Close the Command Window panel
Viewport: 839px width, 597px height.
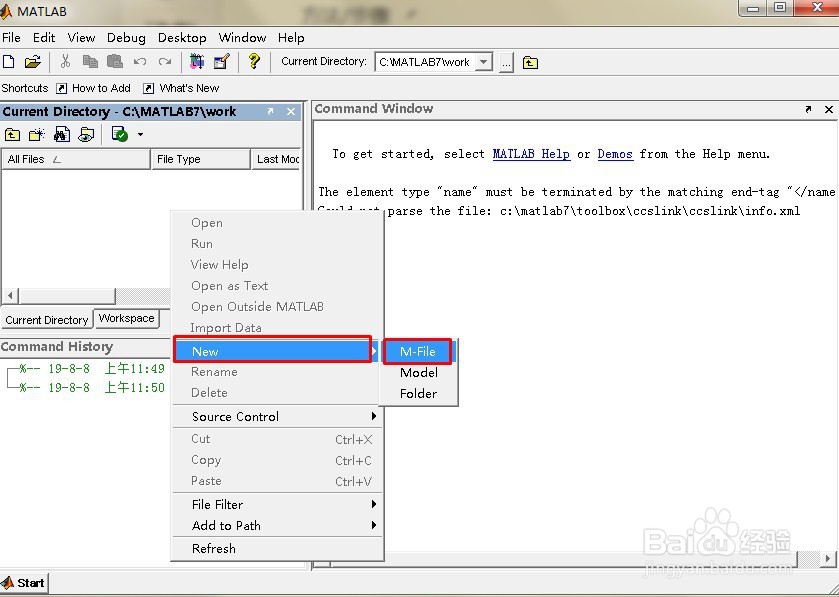(829, 109)
